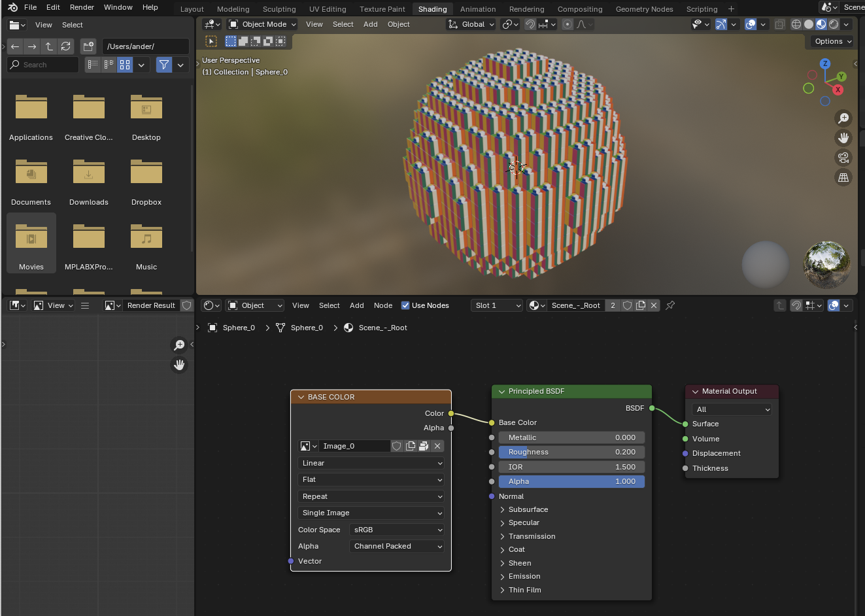Toggle fake user shield for Scene_-_Root
This screenshot has height=616, width=865.
(x=627, y=305)
